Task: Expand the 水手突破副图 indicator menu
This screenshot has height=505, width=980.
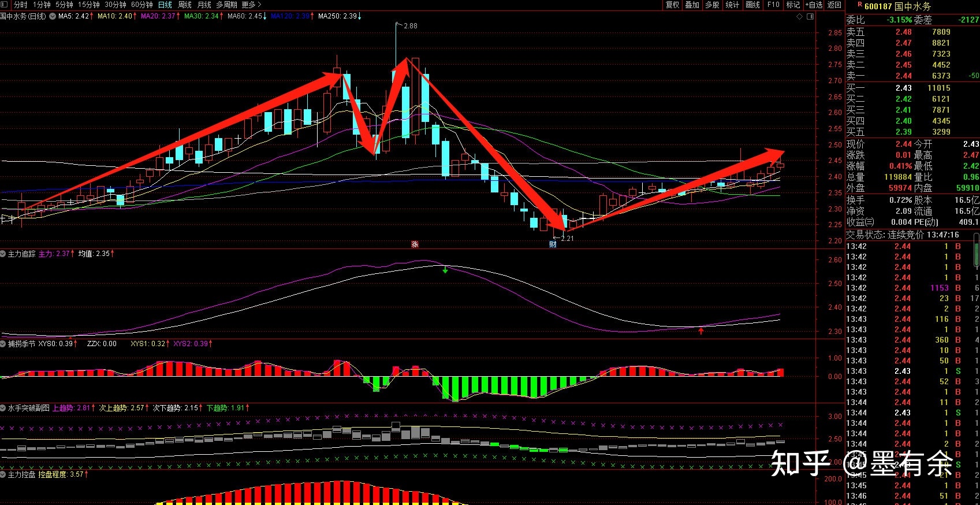Action: [x=3, y=408]
